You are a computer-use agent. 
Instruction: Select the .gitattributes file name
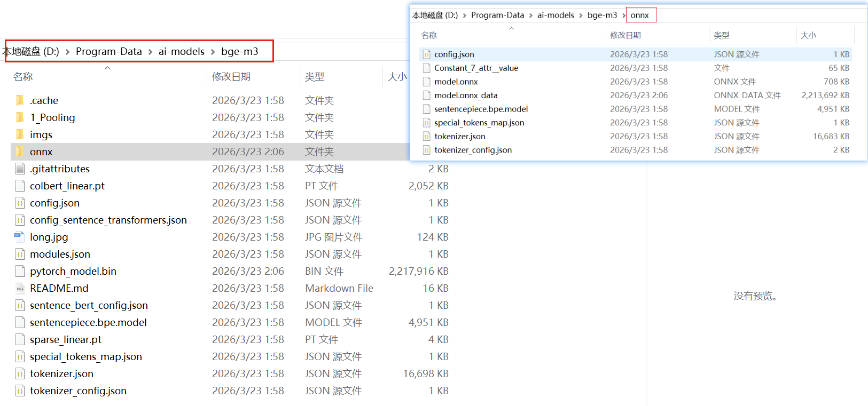60,169
